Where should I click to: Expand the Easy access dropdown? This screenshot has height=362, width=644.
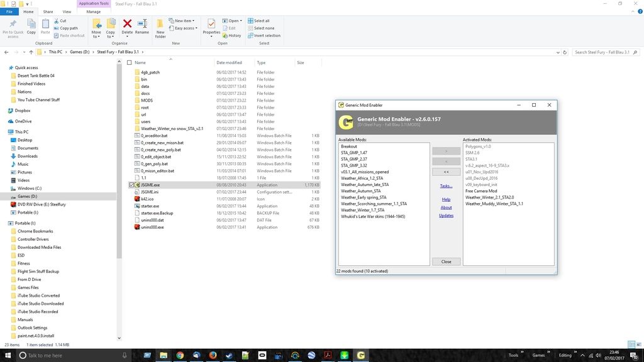(x=183, y=28)
